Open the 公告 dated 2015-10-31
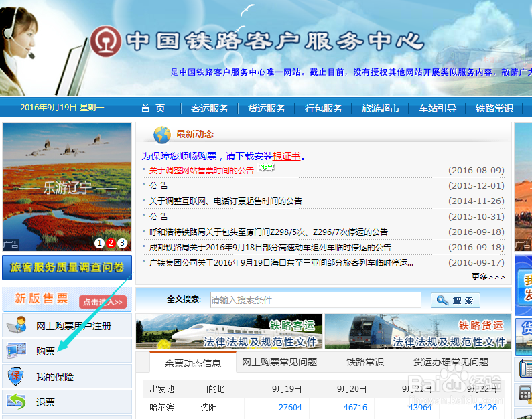The height and width of the screenshot is (419, 532). 159,216
